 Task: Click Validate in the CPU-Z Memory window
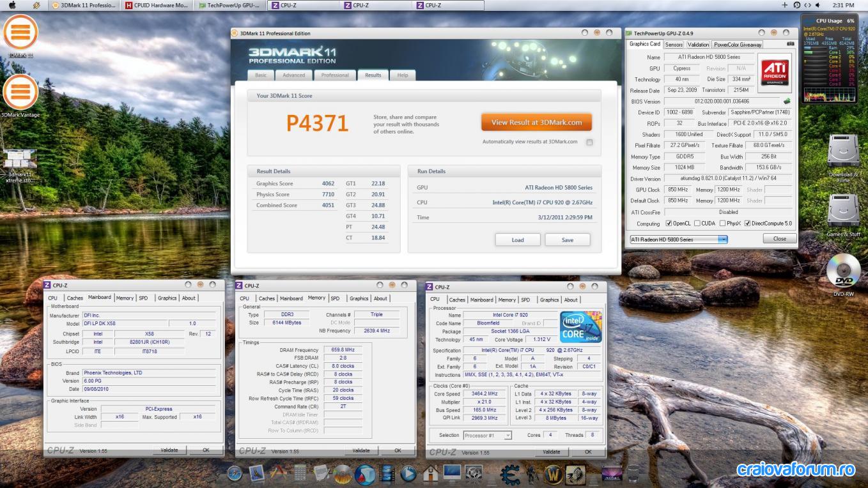pyautogui.click(x=361, y=450)
